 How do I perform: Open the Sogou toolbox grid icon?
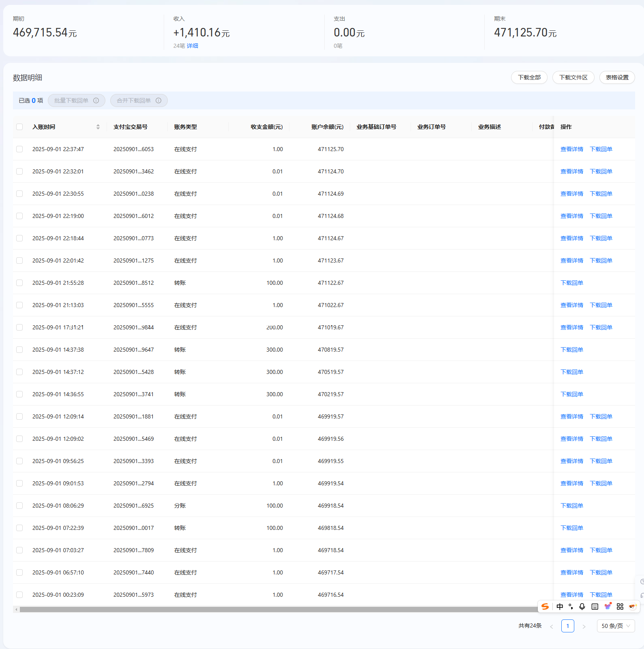(620, 606)
